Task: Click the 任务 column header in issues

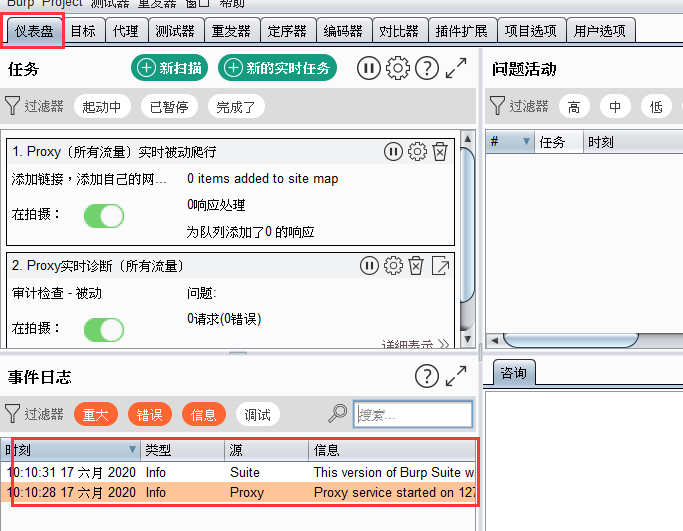Action: [x=559, y=142]
